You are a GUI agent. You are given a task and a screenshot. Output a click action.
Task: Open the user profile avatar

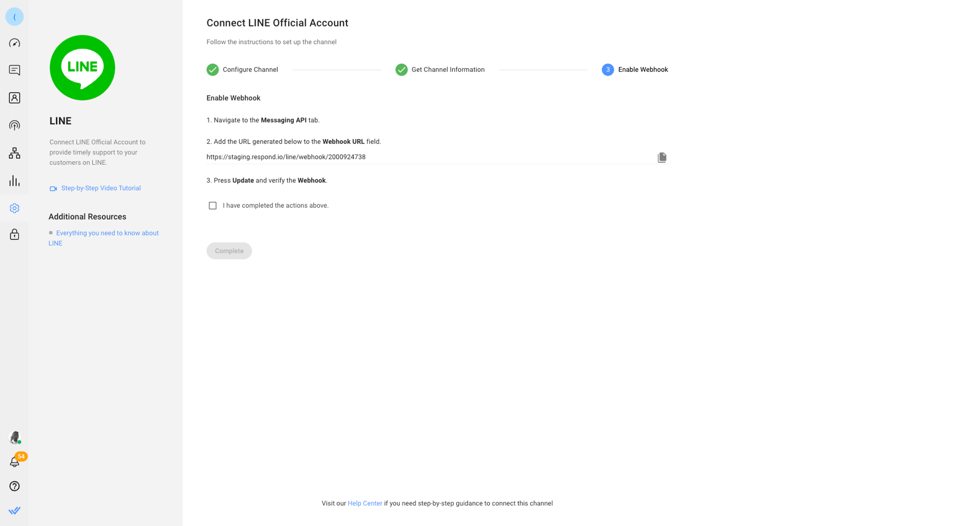(x=15, y=437)
